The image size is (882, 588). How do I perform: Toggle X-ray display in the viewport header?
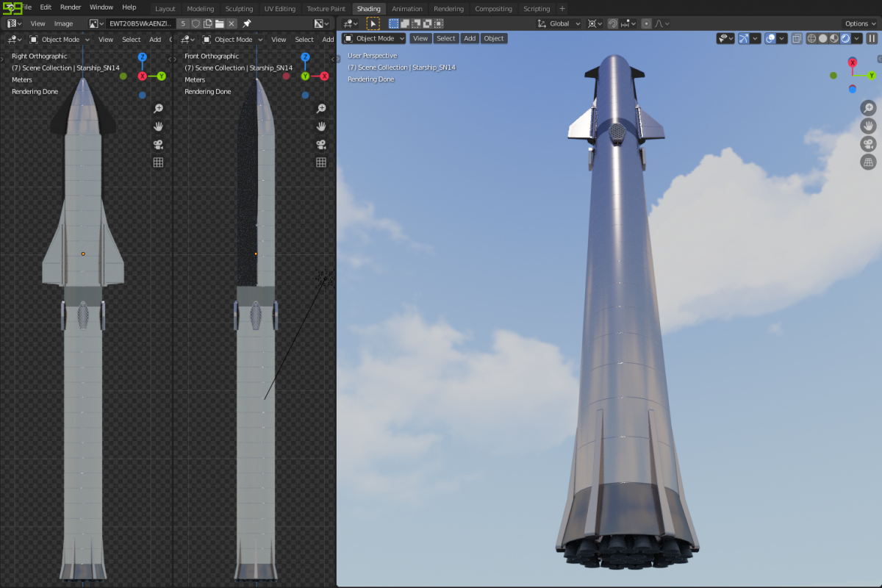tap(797, 38)
